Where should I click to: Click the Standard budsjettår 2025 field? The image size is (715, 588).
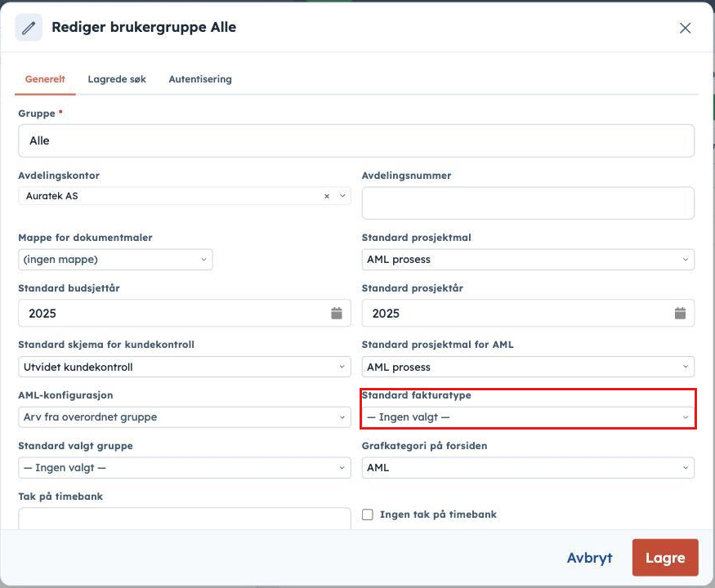(185, 313)
